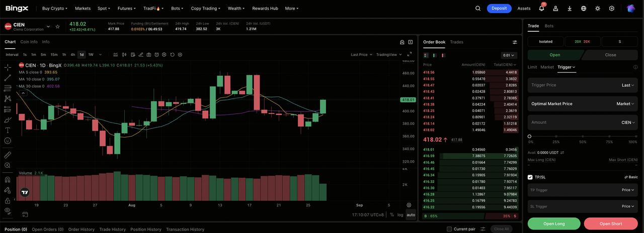This screenshot has width=644, height=233.
Task: Enable the Current pair checkbox
Action: click(449, 229)
